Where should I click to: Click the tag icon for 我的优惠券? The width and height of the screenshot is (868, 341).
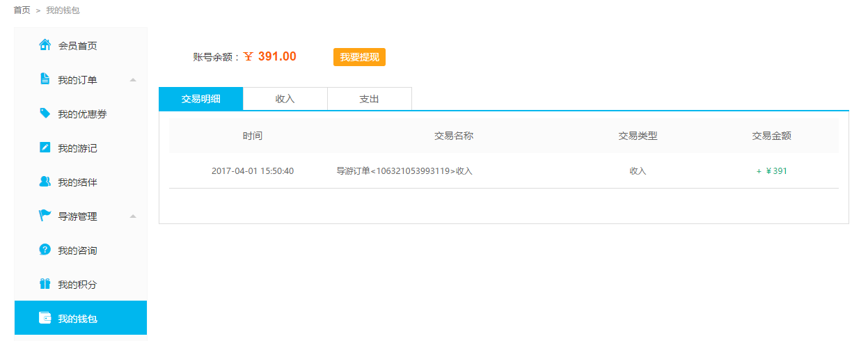tap(45, 113)
